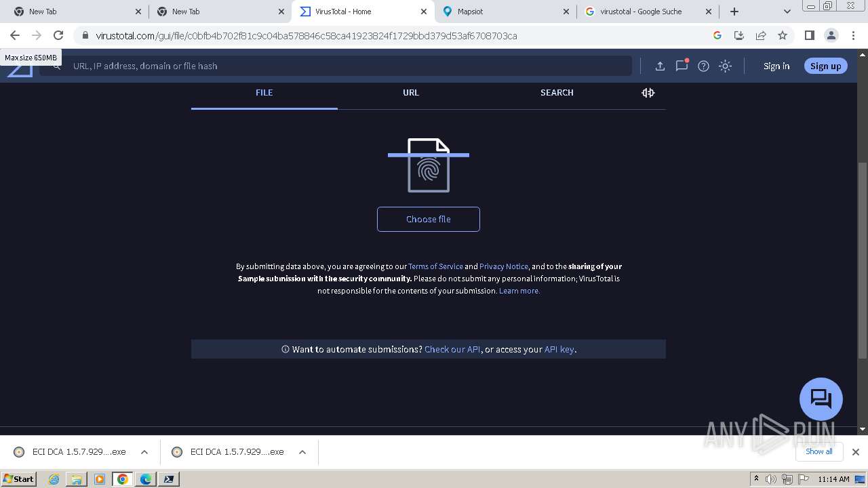868x488 pixels.
Task: Open the floating chat support bubble
Action: click(x=821, y=399)
